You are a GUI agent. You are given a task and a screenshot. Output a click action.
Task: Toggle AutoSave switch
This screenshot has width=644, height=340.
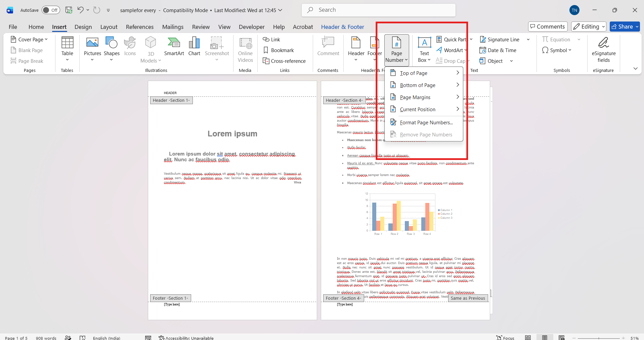[x=51, y=10]
